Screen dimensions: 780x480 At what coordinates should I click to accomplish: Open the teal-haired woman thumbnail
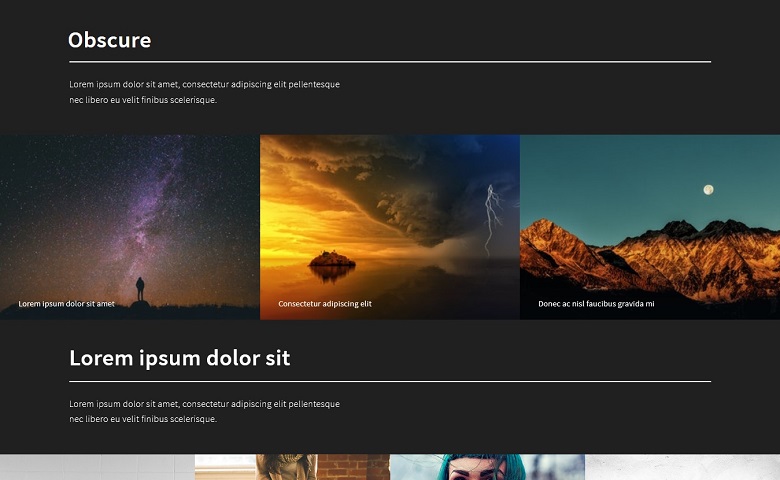pos(488,467)
